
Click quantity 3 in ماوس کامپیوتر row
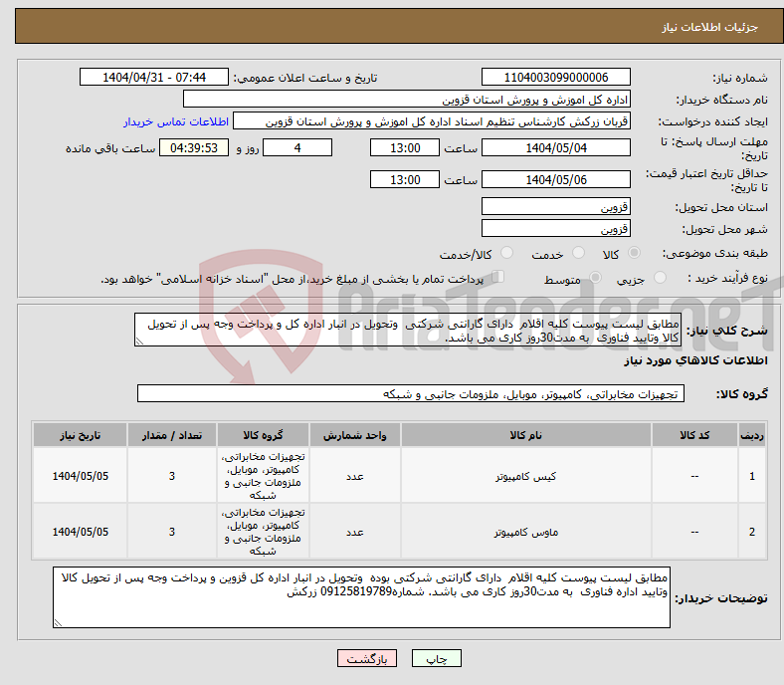(x=172, y=532)
